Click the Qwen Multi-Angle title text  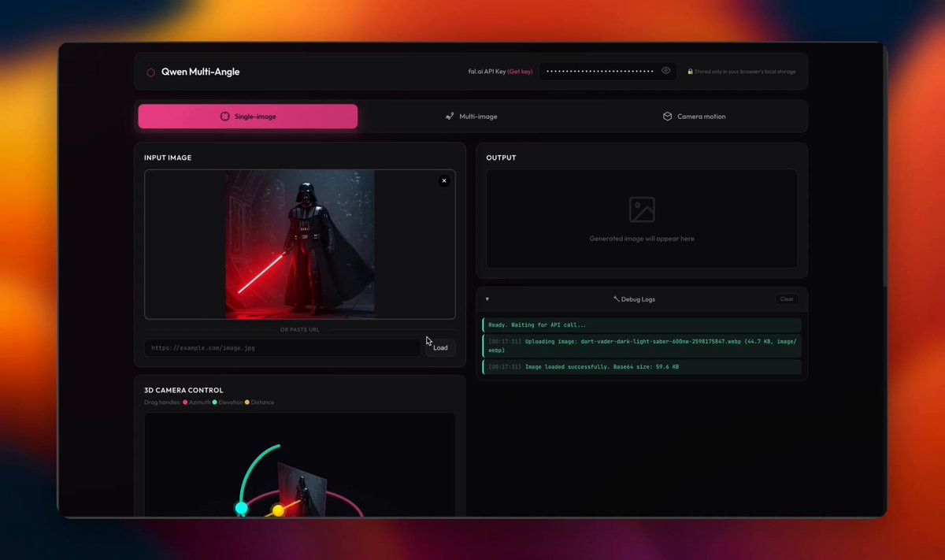point(200,72)
